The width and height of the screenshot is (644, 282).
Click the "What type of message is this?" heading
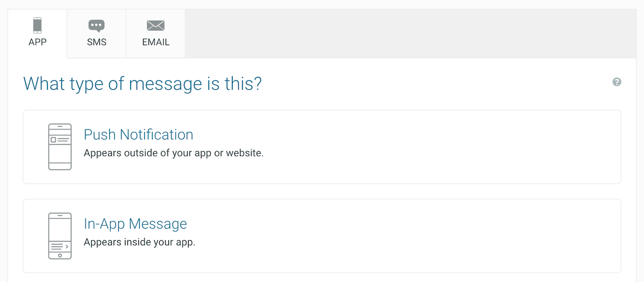(142, 84)
